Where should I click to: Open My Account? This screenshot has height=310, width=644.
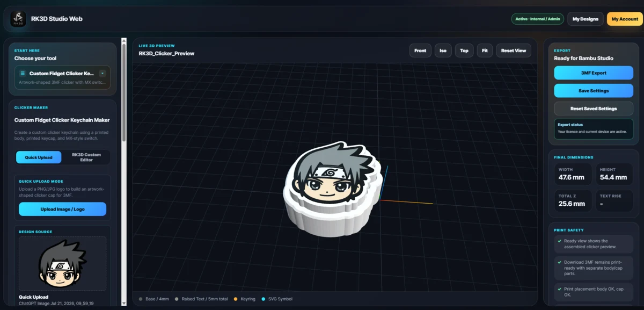625,19
